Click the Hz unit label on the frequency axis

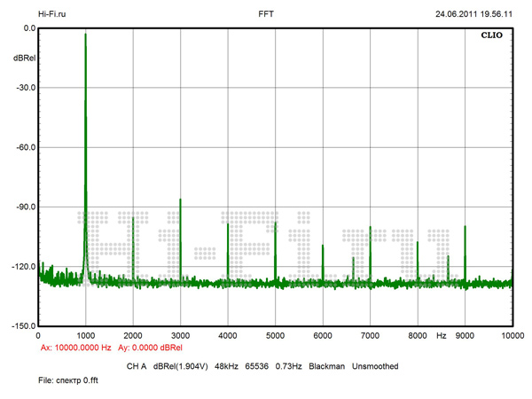(x=441, y=337)
